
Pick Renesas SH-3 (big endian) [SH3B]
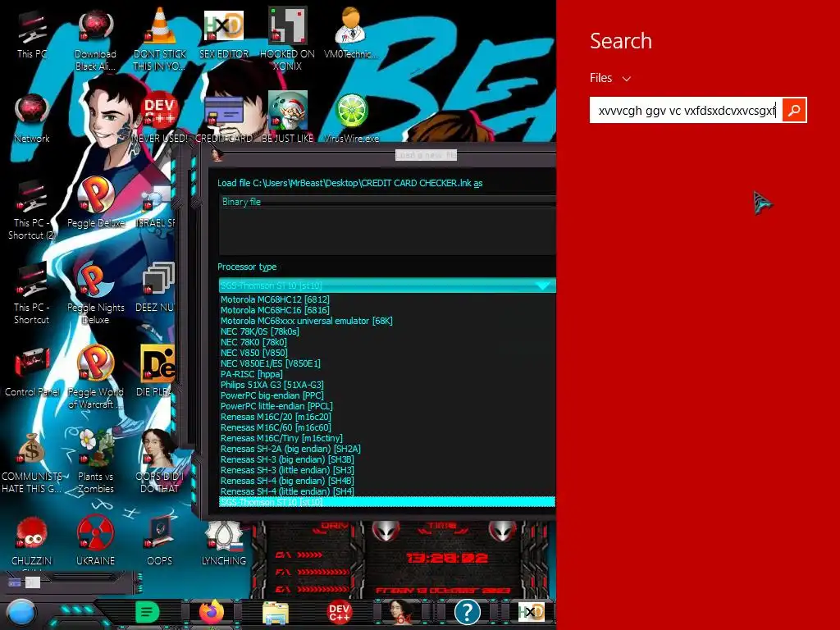pyautogui.click(x=387, y=459)
